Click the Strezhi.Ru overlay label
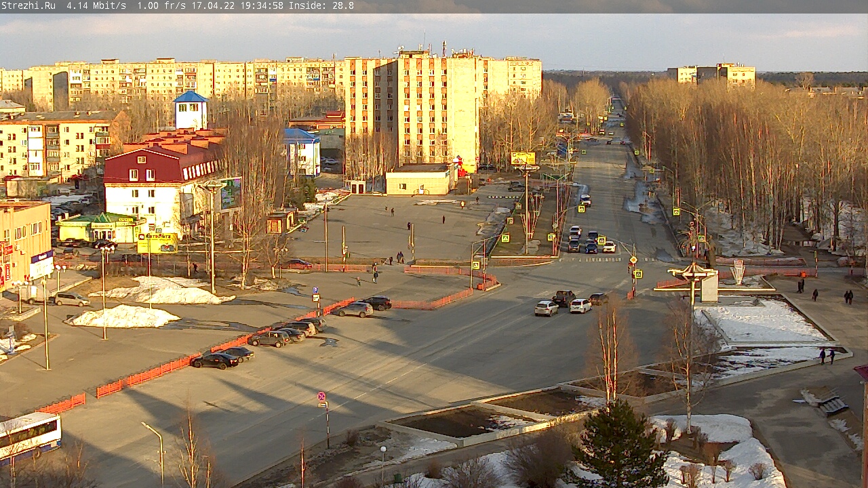This screenshot has height=488, width=868. 28,5
